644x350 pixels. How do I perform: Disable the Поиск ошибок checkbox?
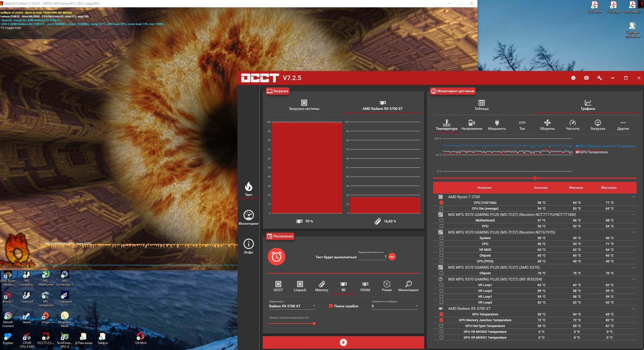[331, 306]
